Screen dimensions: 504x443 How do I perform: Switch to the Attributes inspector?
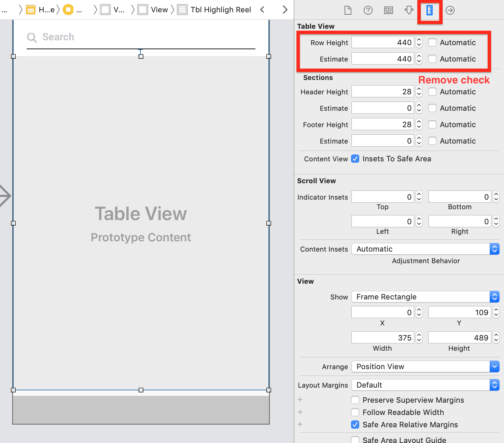409,10
